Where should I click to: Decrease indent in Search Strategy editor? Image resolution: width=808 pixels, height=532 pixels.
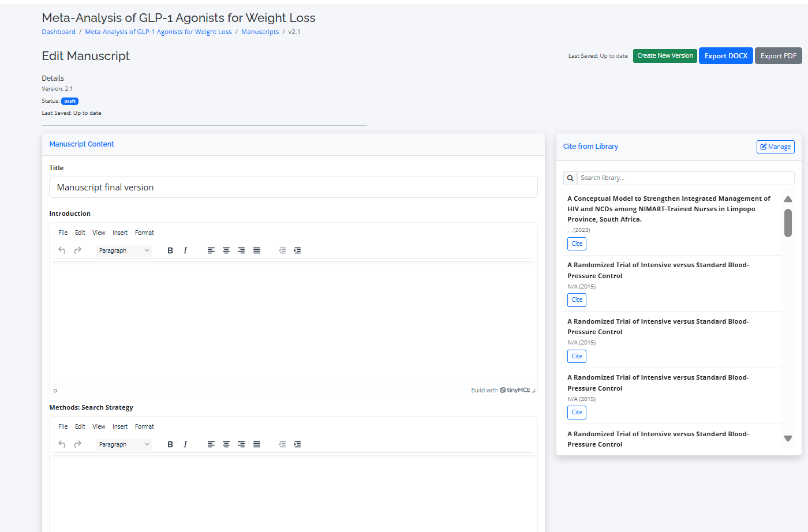(282, 444)
